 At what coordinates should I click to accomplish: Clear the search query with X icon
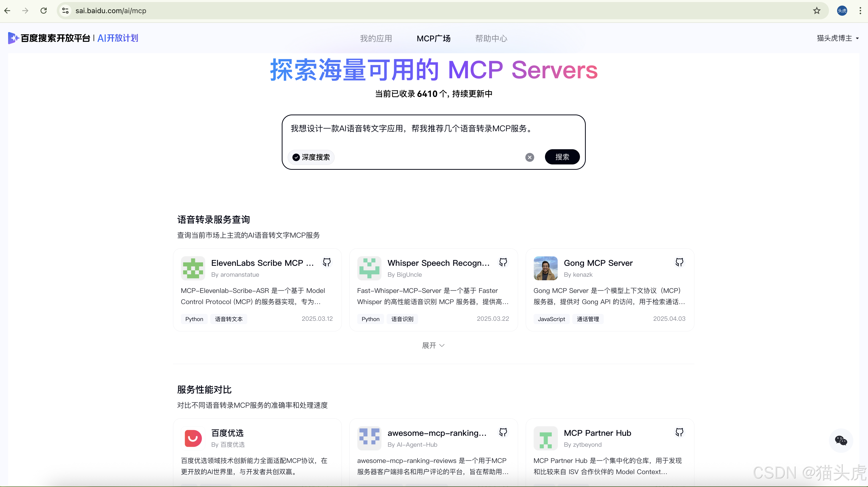[529, 157]
